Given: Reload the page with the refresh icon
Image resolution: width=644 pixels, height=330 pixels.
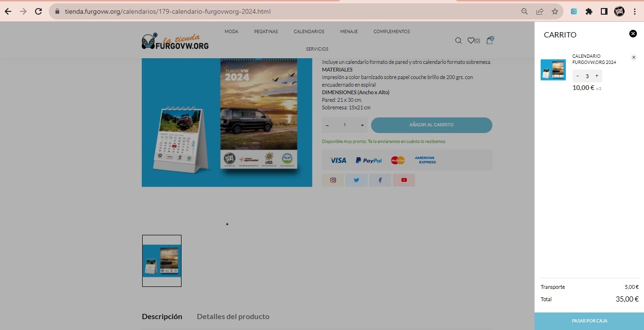Looking at the screenshot, I should [38, 11].
